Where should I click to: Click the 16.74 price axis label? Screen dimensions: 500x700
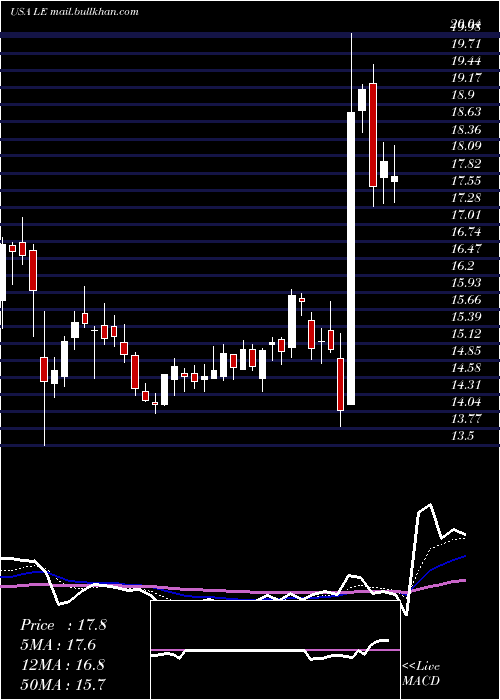pyautogui.click(x=467, y=232)
